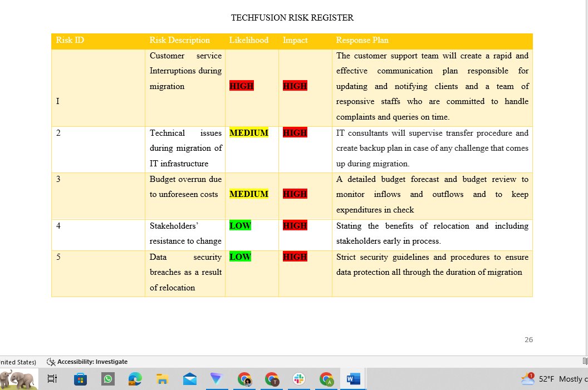Open Slack from the taskbar
This screenshot has height=390, width=588.
299,379
